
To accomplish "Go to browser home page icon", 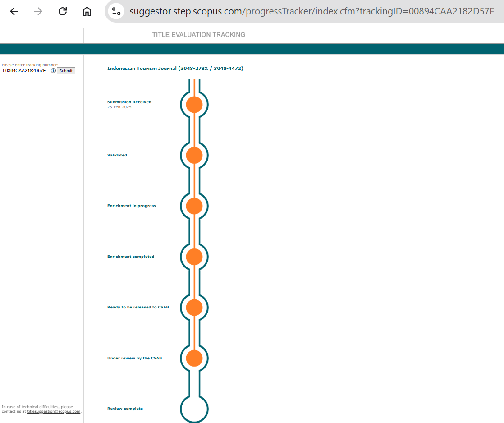I will [87, 11].
